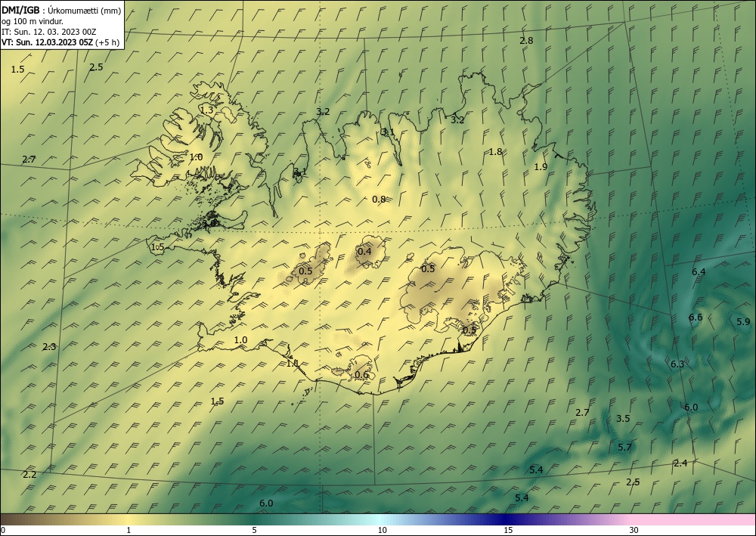Viewport: 756px width, 536px height.
Task: Click the "1.8" value in northeast Iceland
Action: click(496, 152)
